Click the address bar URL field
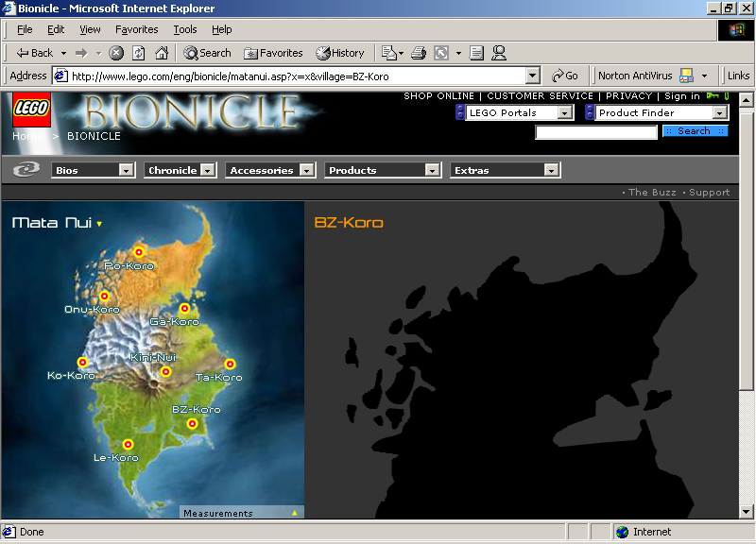Image resolution: width=756 pixels, height=544 pixels. (289, 76)
